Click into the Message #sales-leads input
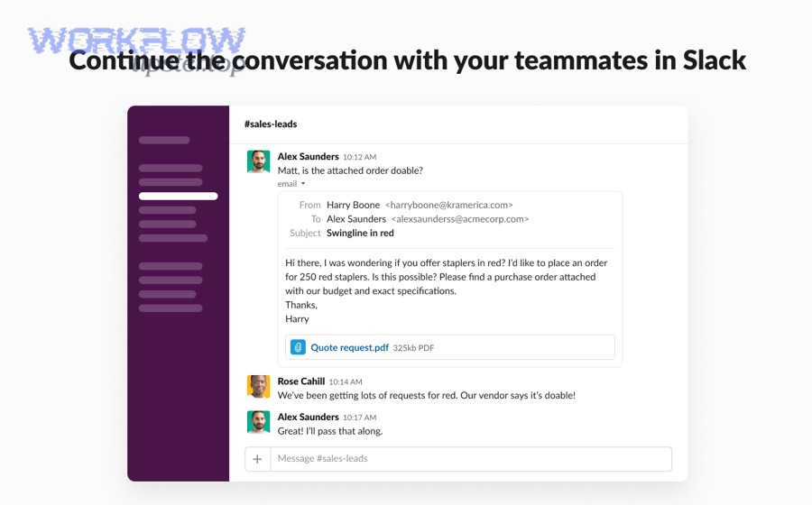 click(471, 459)
